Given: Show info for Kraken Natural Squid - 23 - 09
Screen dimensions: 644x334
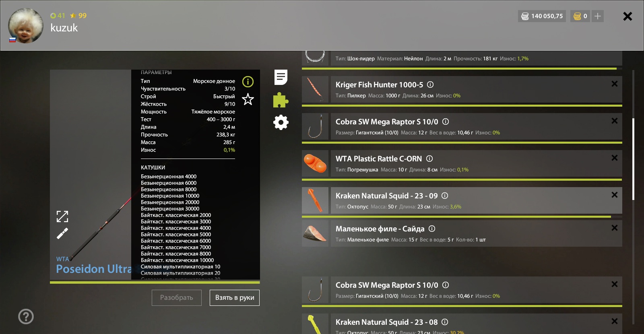Looking at the screenshot, I should [445, 196].
